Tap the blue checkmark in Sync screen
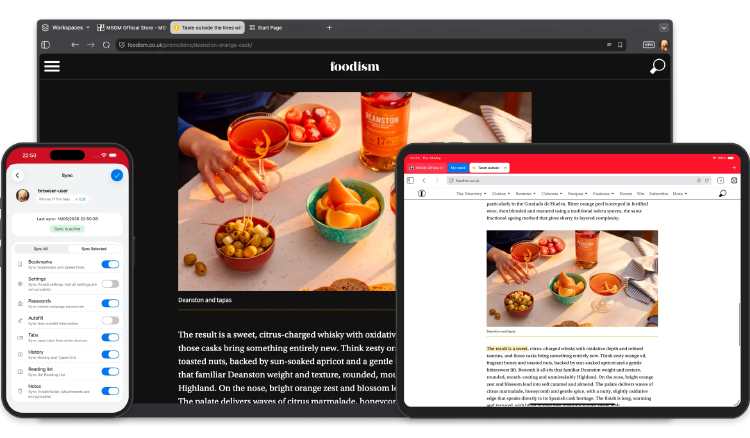 [x=117, y=175]
